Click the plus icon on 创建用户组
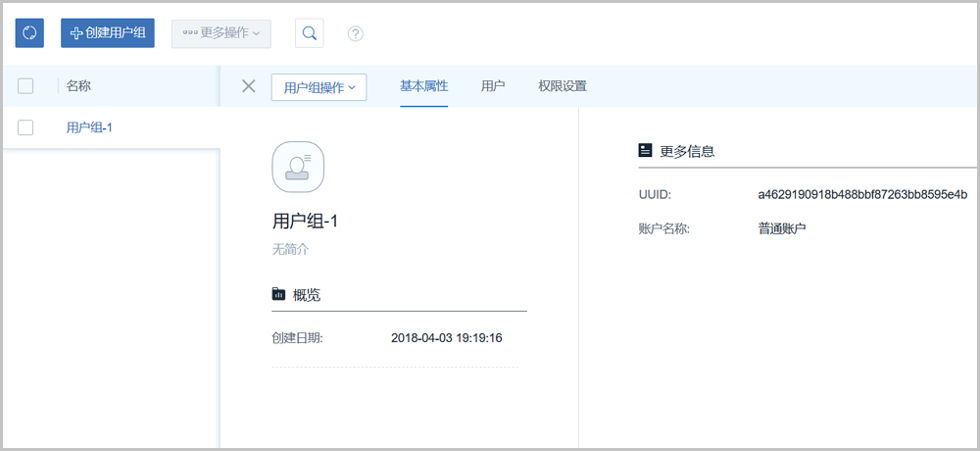The image size is (980, 451). point(76,33)
